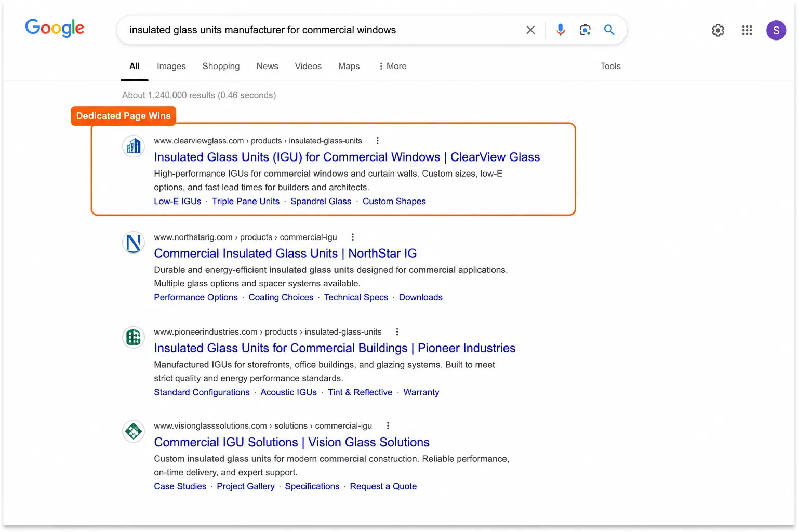Expand the More search filters menu
Screen dimensions: 798x532
click(393, 66)
